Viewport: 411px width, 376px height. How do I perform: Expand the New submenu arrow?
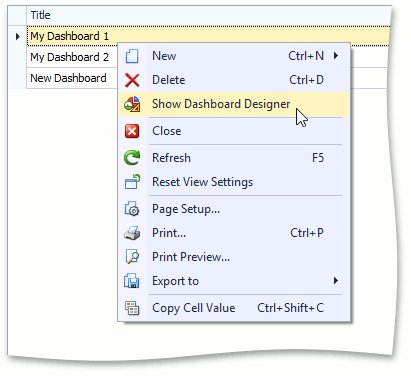[336, 56]
